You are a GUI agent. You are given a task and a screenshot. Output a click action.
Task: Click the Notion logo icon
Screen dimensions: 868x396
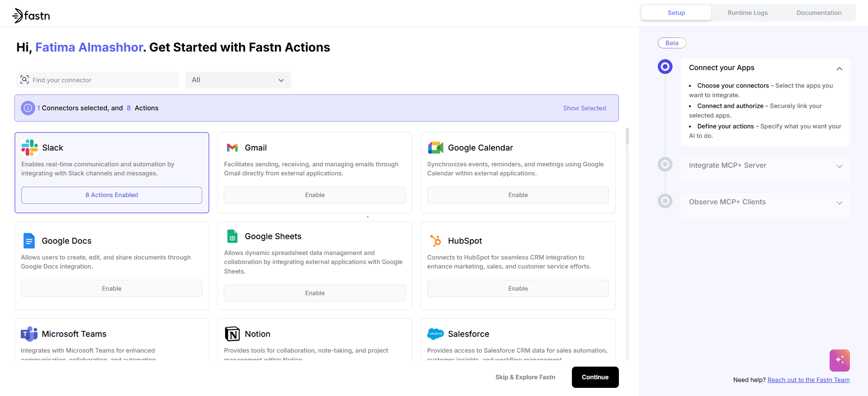(x=232, y=334)
